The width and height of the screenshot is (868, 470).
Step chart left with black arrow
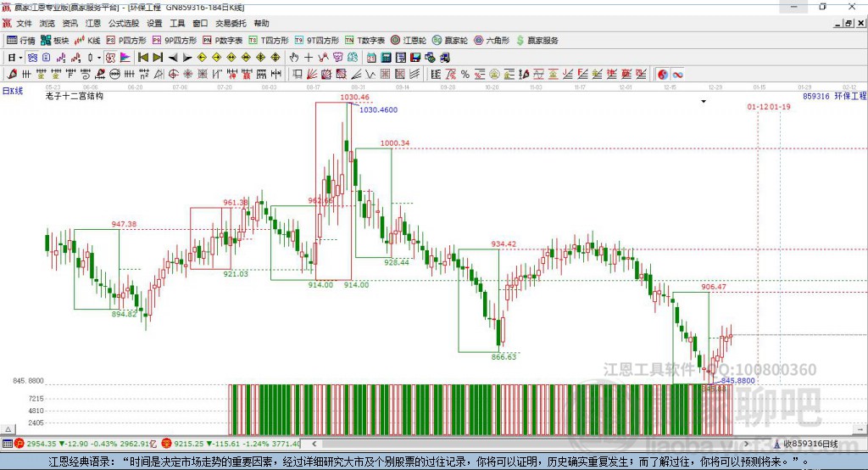pyautogui.click(x=173, y=58)
